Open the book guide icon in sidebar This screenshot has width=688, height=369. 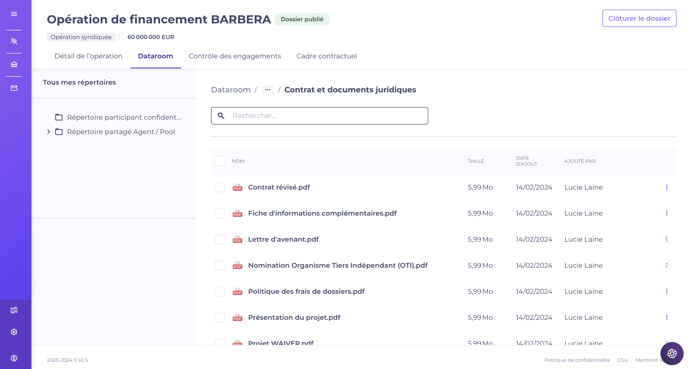pyautogui.click(x=14, y=310)
